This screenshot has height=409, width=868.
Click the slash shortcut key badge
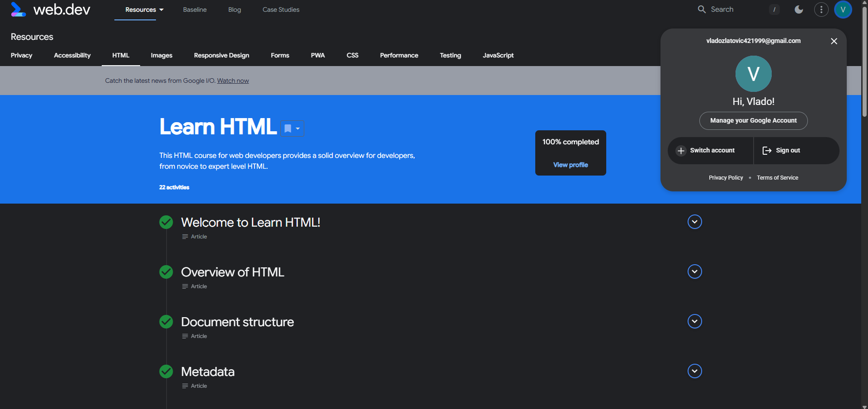(x=774, y=10)
